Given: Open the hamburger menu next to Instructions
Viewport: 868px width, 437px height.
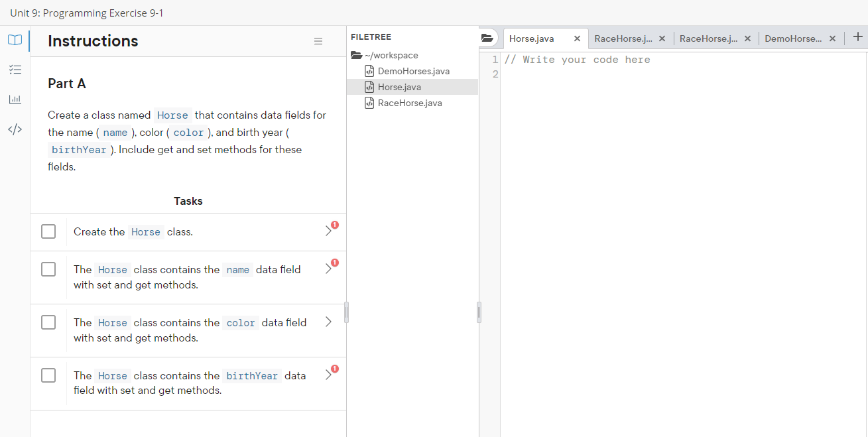Looking at the screenshot, I should pos(318,40).
